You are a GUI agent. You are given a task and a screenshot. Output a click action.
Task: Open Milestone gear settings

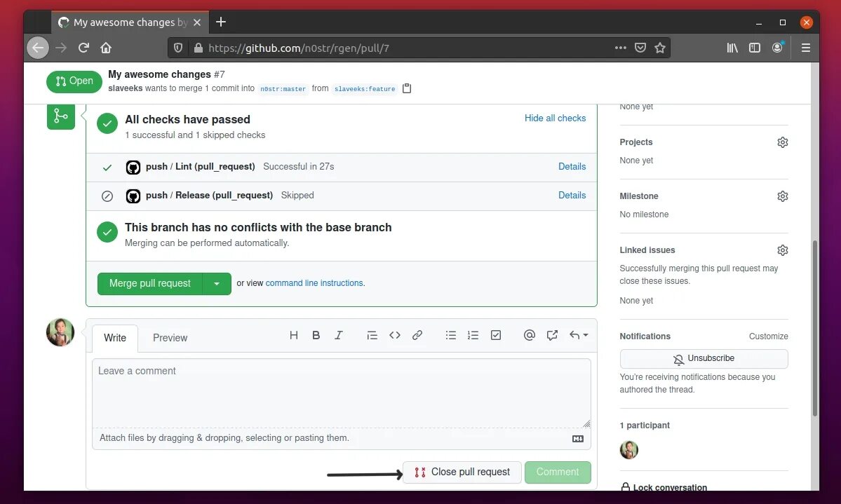(x=783, y=196)
